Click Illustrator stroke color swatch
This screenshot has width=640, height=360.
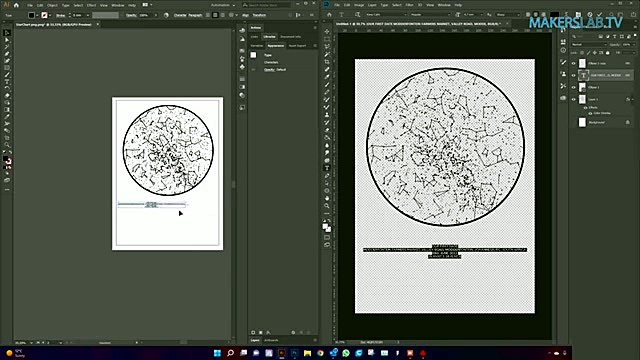click(x=44, y=15)
